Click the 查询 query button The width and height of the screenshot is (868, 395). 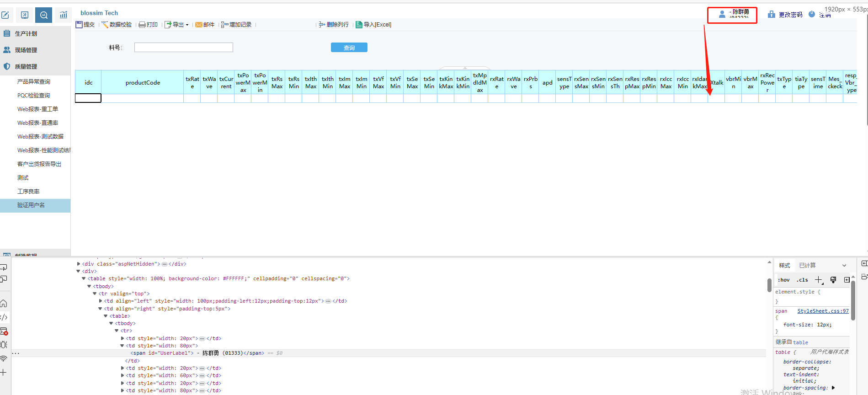349,48
